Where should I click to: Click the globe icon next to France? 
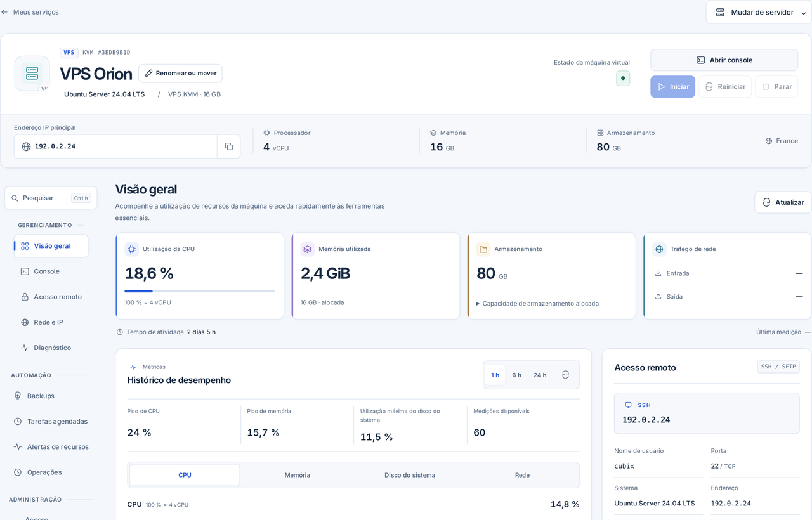pos(769,141)
